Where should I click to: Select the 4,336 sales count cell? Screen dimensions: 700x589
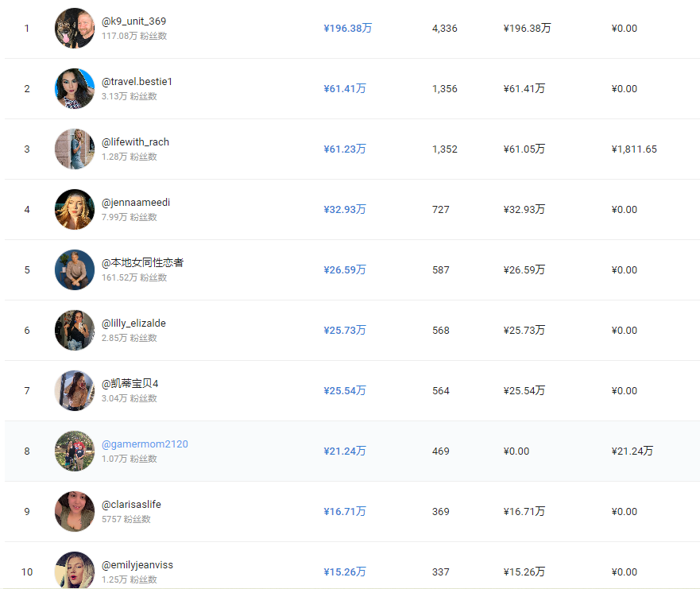(444, 29)
